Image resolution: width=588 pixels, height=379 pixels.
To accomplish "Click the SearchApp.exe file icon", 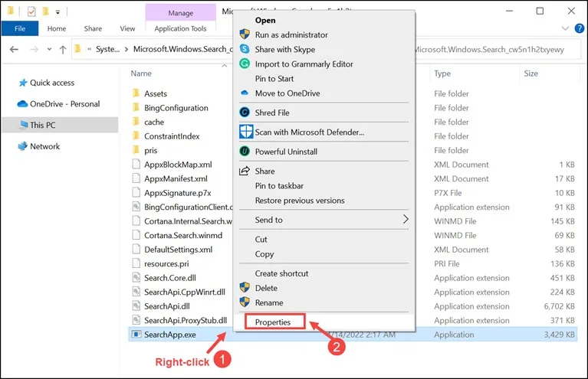I will 136,334.
